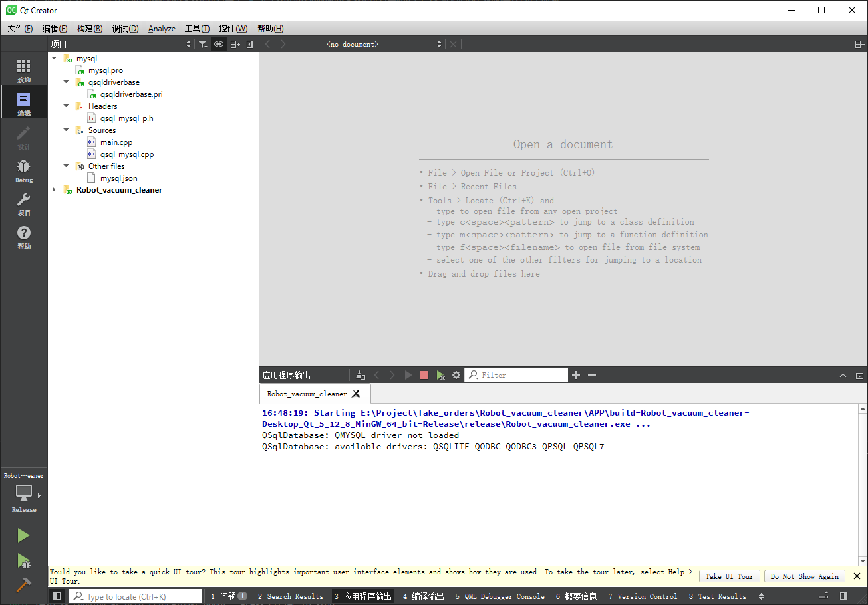Image resolution: width=868 pixels, height=605 pixels.
Task: Click the Build hammer icon
Action: pyautogui.click(x=23, y=585)
